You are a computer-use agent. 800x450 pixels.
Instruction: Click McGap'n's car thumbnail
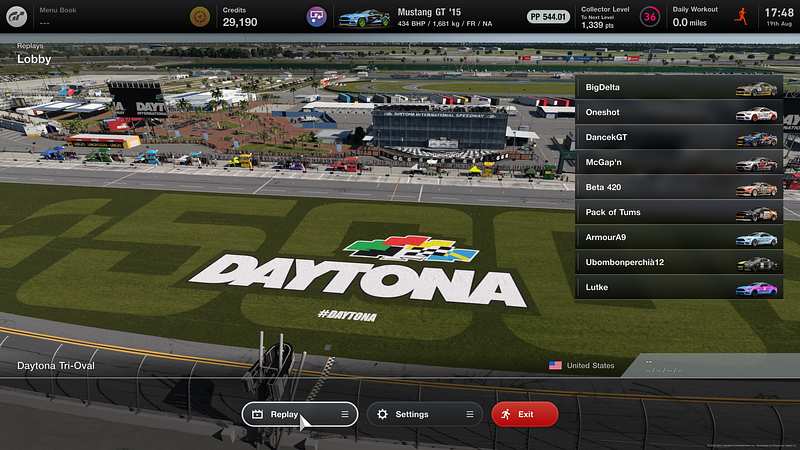(x=756, y=164)
